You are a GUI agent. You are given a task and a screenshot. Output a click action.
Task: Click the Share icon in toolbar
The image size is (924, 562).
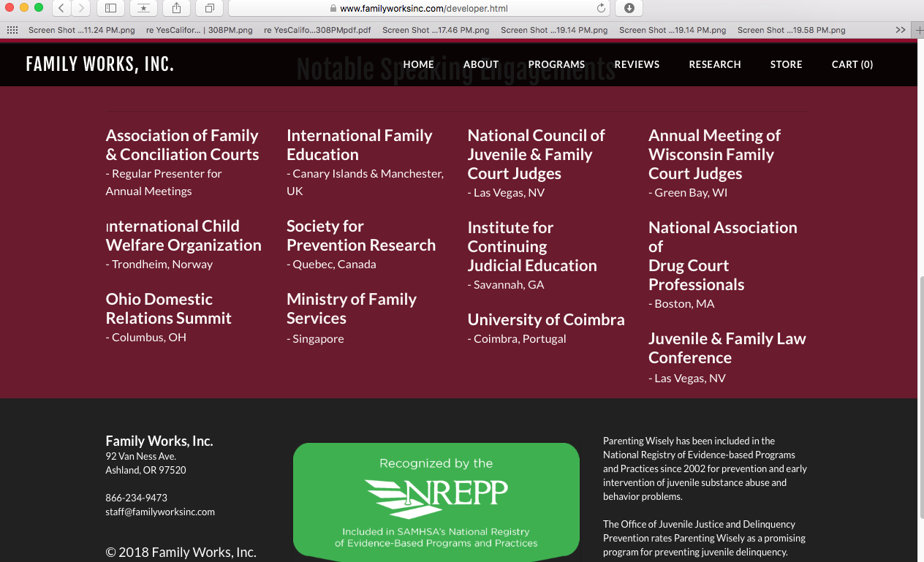click(176, 8)
